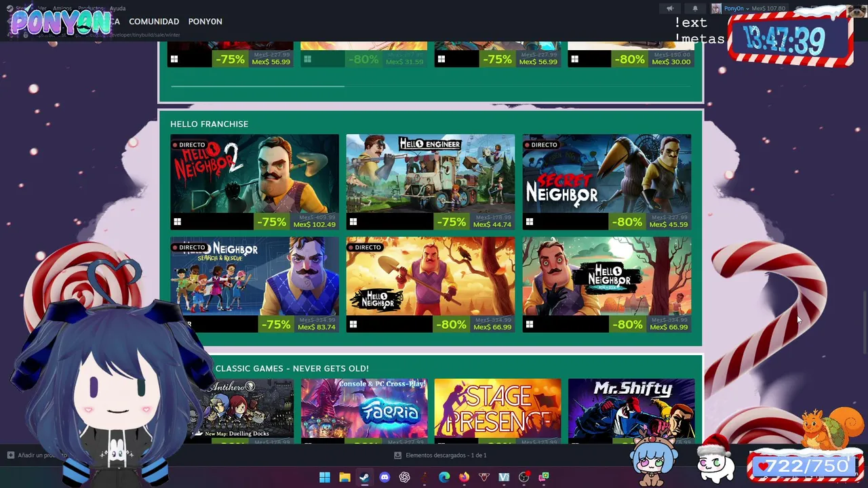Click Windows platform icon under Hello Engineer
This screenshot has height=488, width=868.
[x=353, y=222]
